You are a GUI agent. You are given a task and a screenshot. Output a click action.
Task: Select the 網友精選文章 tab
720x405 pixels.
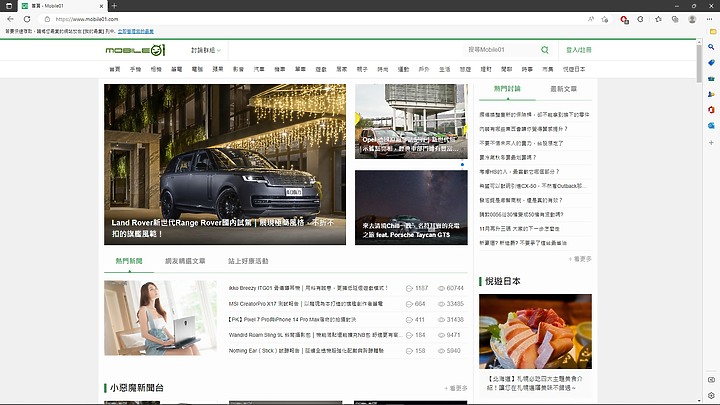(185, 261)
